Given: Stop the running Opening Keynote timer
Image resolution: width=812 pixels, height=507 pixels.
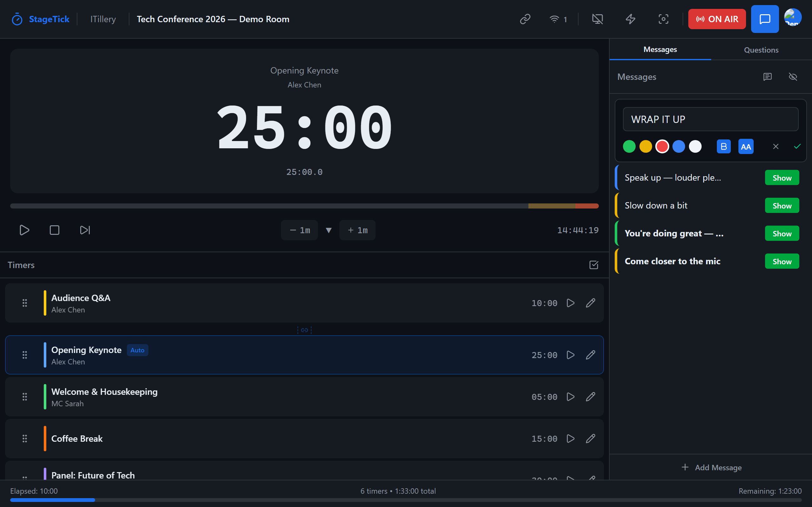Looking at the screenshot, I should coord(54,230).
